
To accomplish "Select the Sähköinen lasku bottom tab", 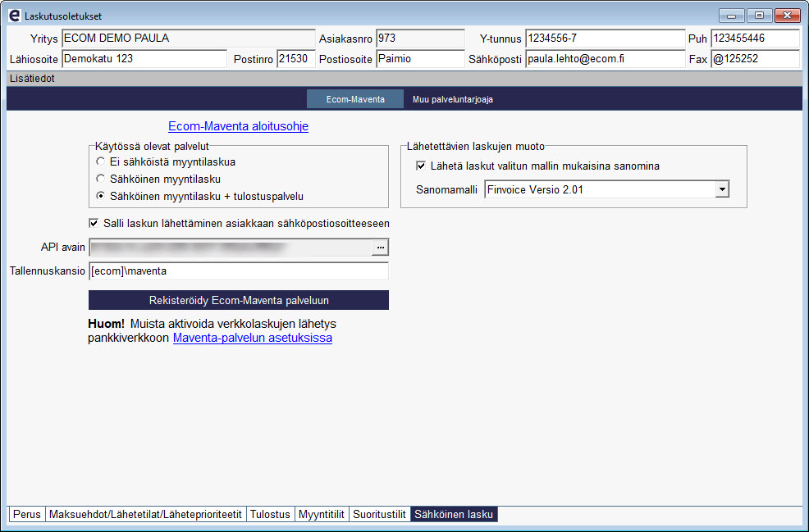I will coord(454,515).
